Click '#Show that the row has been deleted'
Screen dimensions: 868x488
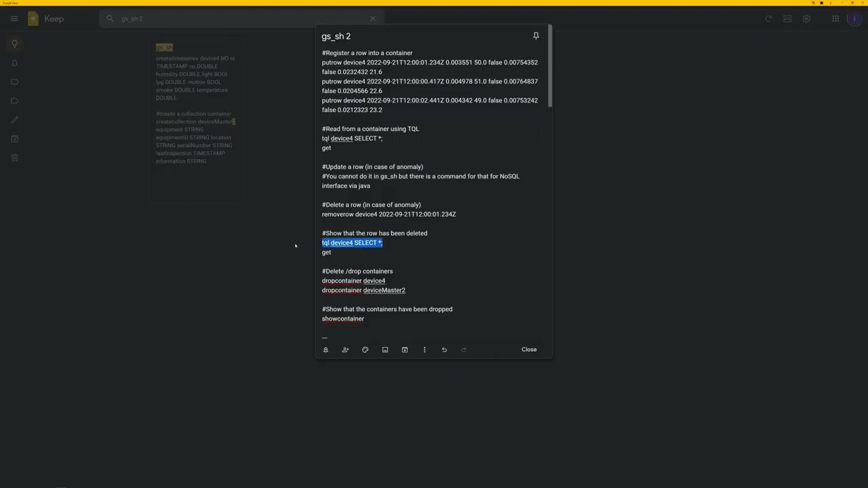click(374, 233)
